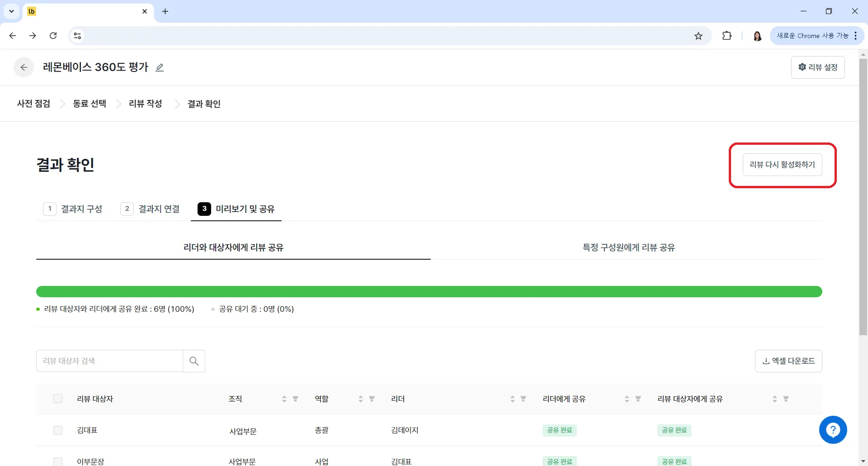The height and width of the screenshot is (466, 868).
Task: Sort by 리더 column
Action: [512, 399]
